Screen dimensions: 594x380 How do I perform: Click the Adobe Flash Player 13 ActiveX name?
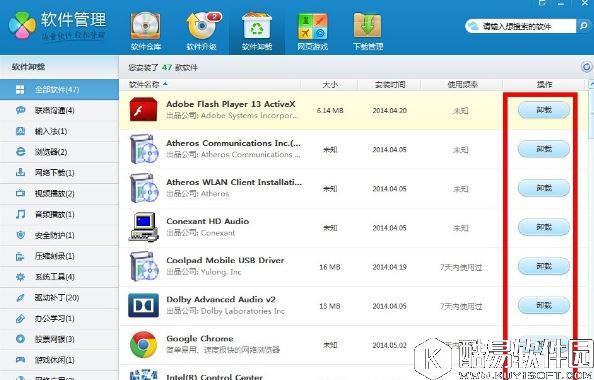click(x=231, y=104)
